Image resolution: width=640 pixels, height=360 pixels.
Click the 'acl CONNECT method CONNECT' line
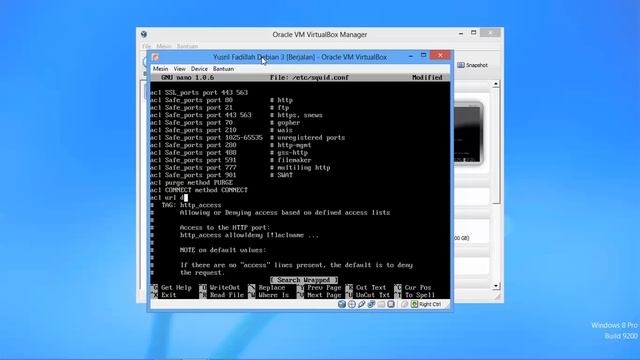(x=199, y=190)
